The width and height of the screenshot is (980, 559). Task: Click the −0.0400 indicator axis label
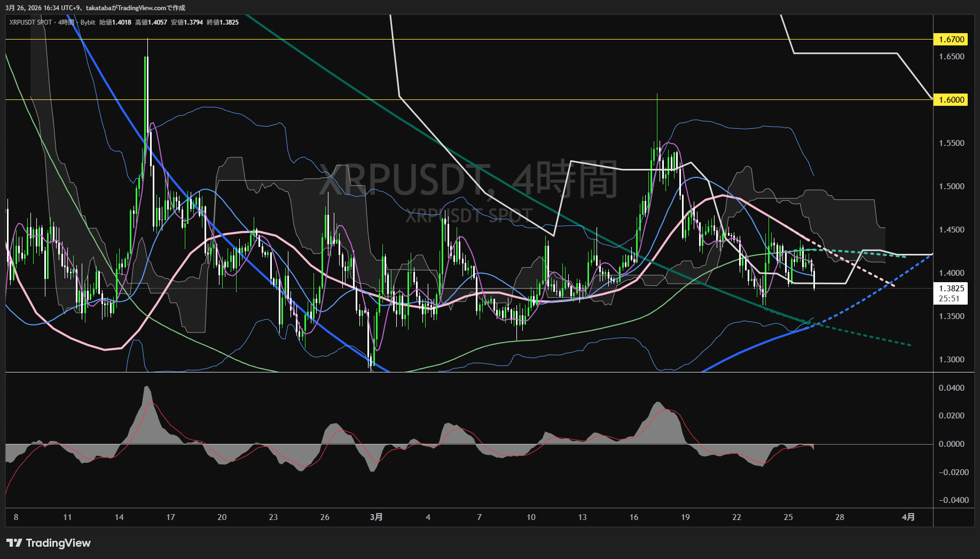coord(953,500)
